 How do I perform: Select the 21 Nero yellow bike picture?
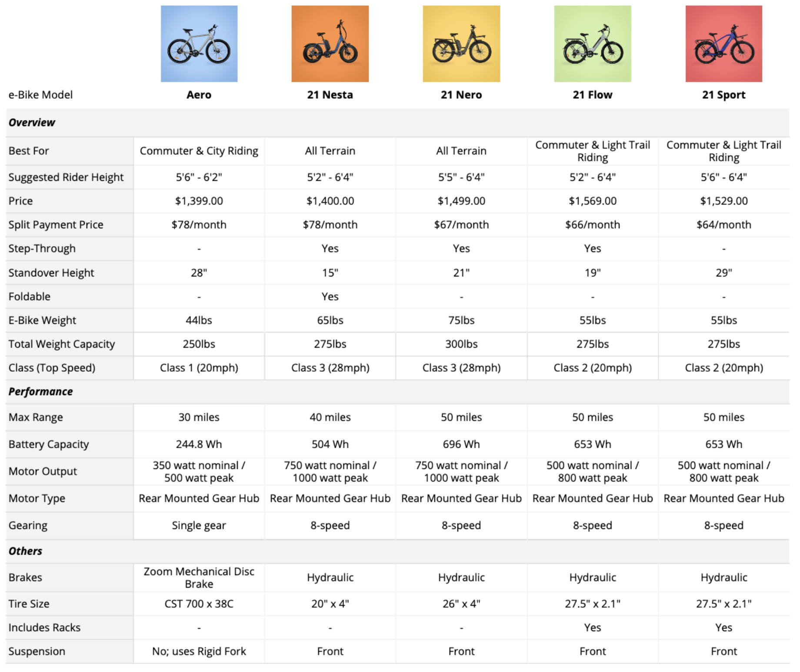[x=461, y=43]
